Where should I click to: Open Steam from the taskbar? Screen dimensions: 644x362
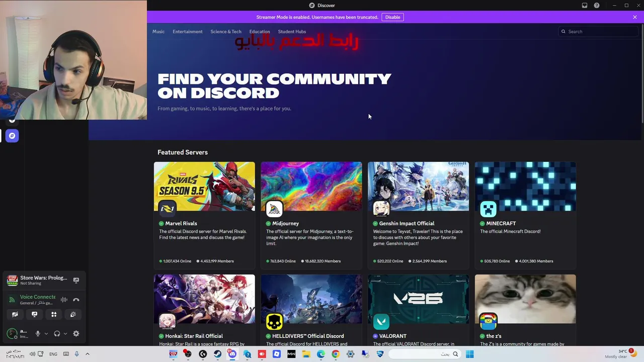(217, 354)
